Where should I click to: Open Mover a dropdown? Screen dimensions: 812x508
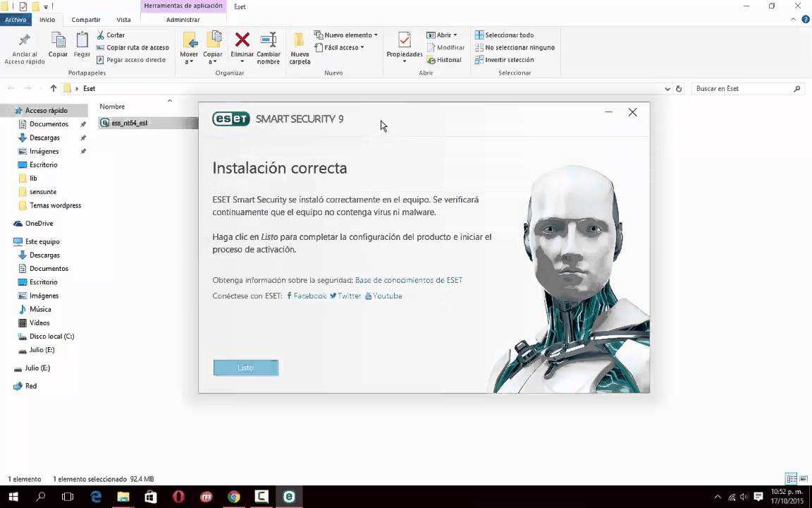tap(189, 48)
